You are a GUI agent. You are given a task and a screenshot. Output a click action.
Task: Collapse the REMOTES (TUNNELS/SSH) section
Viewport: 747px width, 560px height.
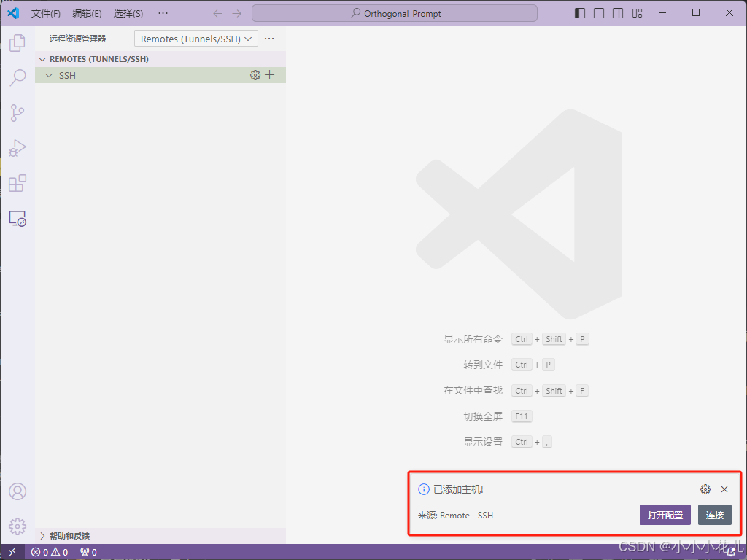(160, 59)
